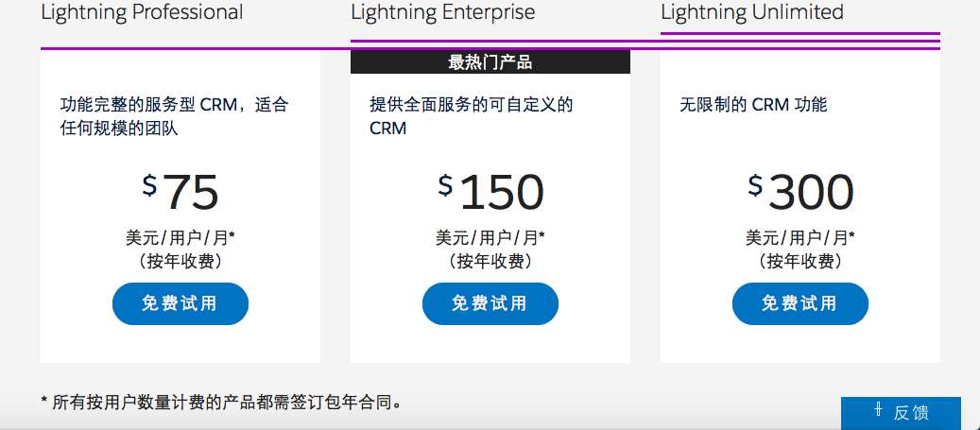Click 按年收费 under the $300 price
Viewport: 980px width, 430px height.
click(800, 261)
